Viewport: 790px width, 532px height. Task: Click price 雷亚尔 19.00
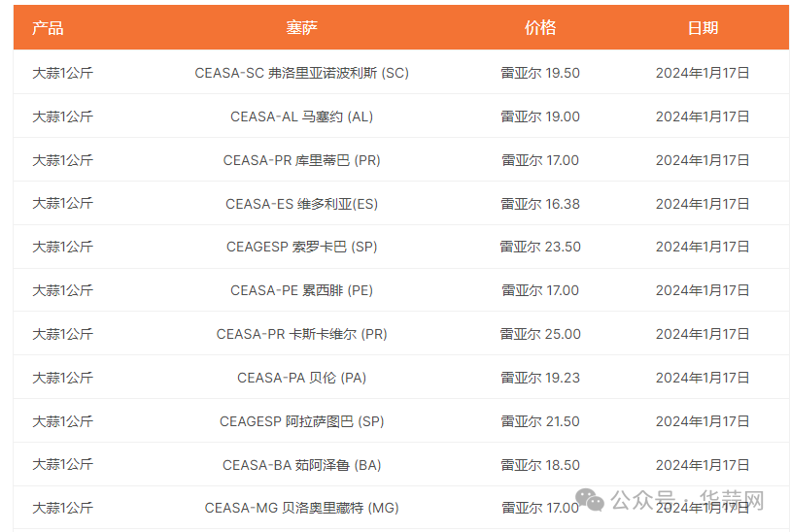pyautogui.click(x=540, y=116)
